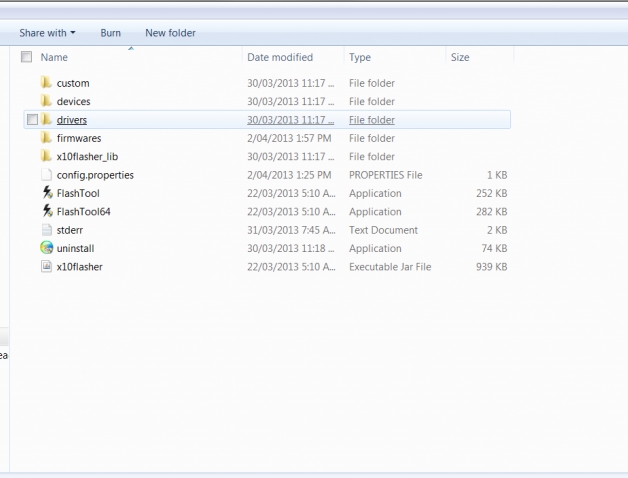Image resolution: width=628 pixels, height=478 pixels.
Task: Sort by the Size column header
Action: click(x=460, y=57)
